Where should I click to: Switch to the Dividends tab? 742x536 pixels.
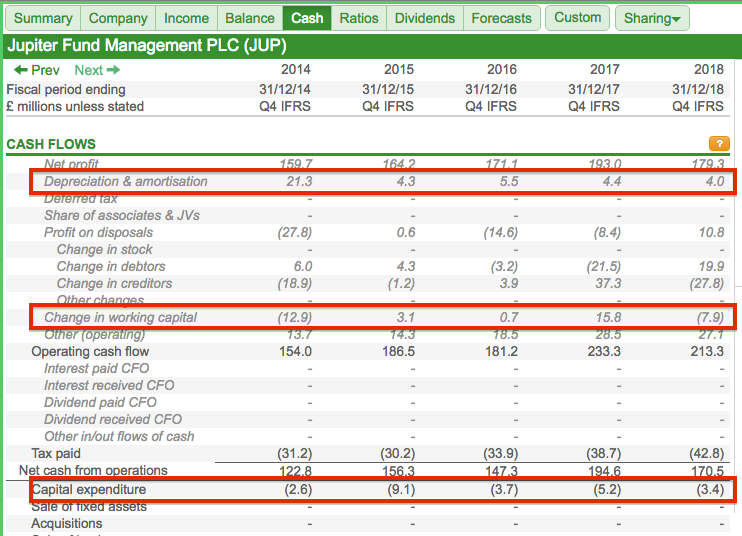click(x=425, y=18)
